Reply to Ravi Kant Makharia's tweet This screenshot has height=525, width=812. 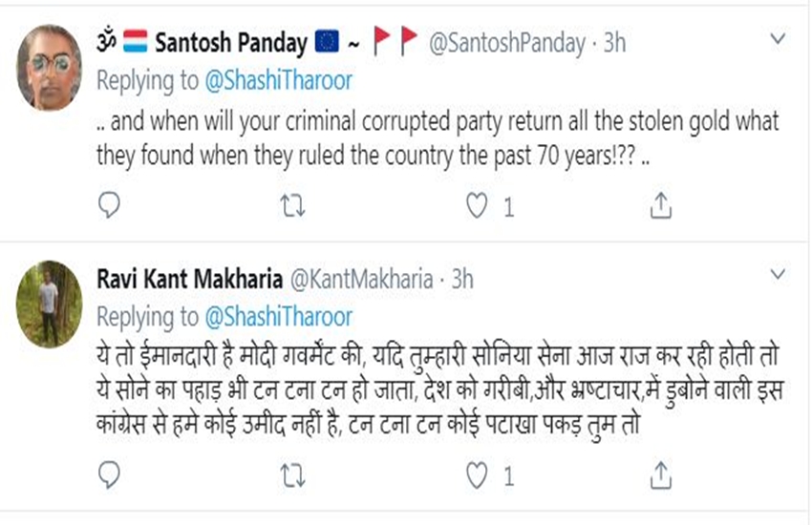[x=109, y=472]
